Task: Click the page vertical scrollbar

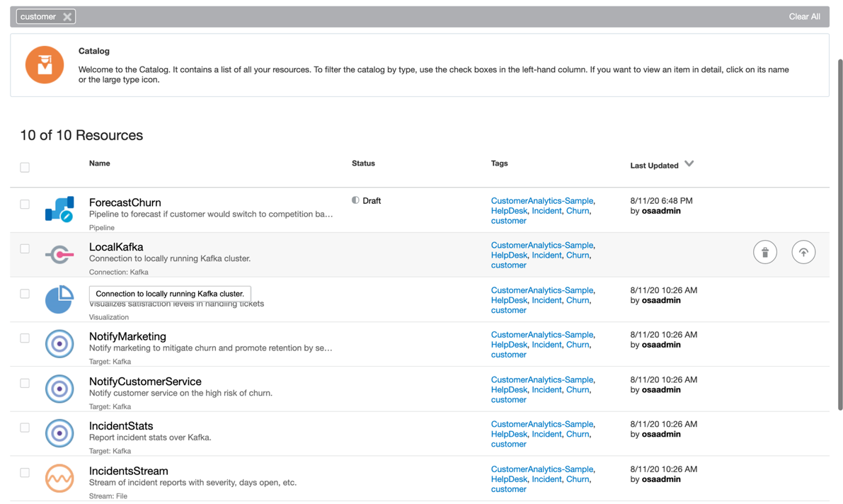Action: (840, 234)
